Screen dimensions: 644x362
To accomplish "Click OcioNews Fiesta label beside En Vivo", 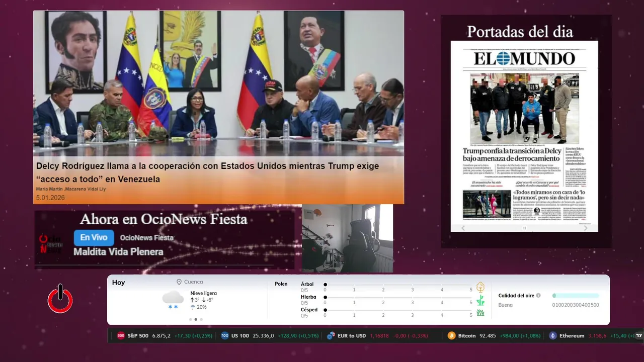I will tap(146, 237).
